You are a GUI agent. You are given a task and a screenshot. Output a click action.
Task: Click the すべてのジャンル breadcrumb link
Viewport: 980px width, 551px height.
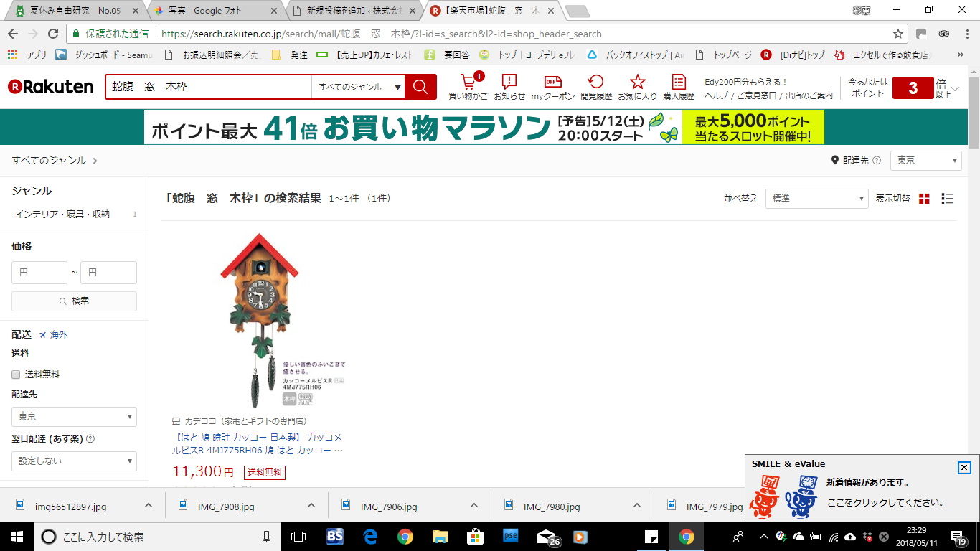49,161
